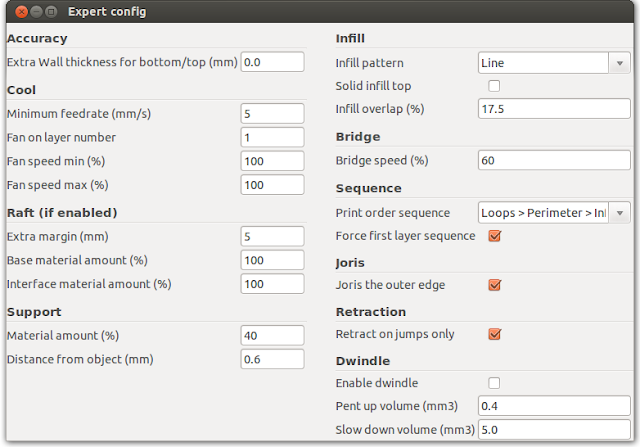This screenshot has height=447, width=640.
Task: Toggle Joris the outer edge checkbox
Action: 493,285
